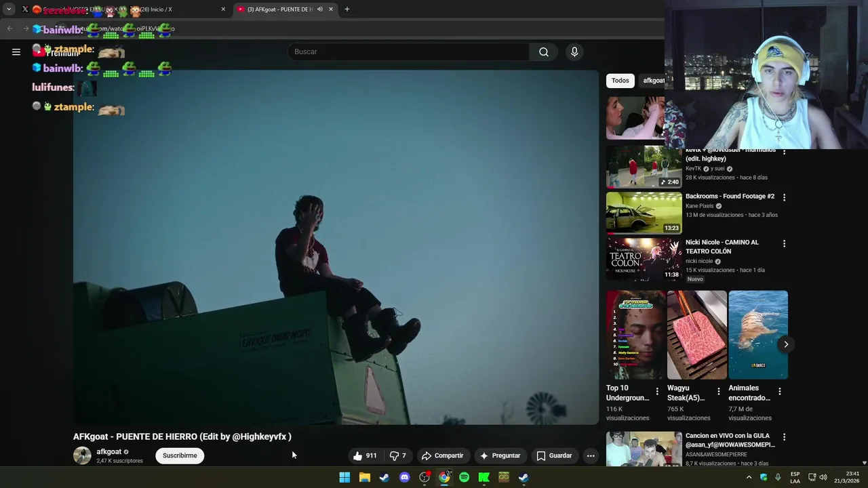868x488 pixels.
Task: Open Nicki Nicole Teatro Colón thumbnail
Action: pyautogui.click(x=644, y=259)
